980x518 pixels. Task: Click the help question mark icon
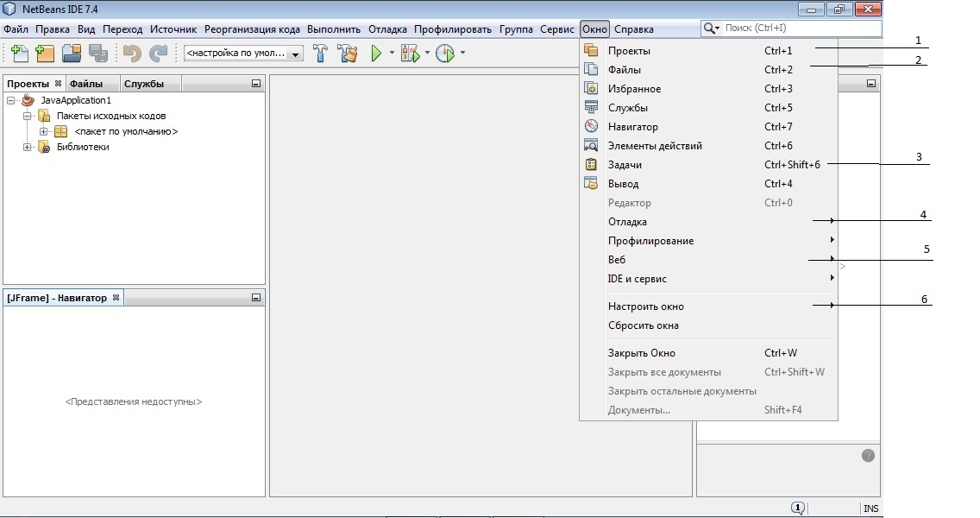pos(868,456)
